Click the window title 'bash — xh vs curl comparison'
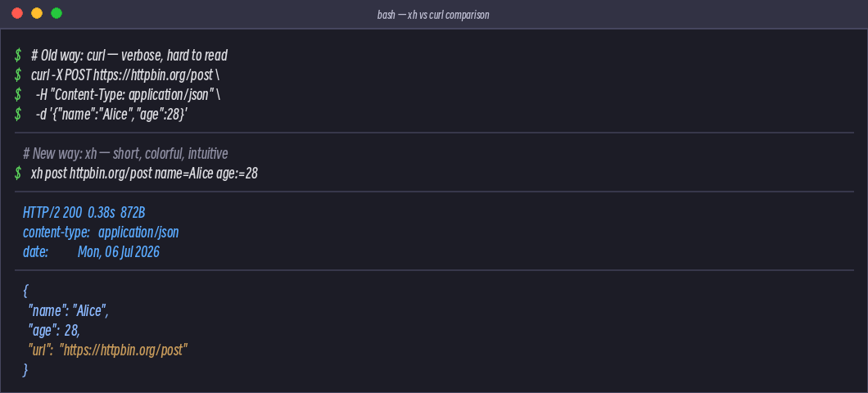The width and height of the screenshot is (868, 393). 433,15
